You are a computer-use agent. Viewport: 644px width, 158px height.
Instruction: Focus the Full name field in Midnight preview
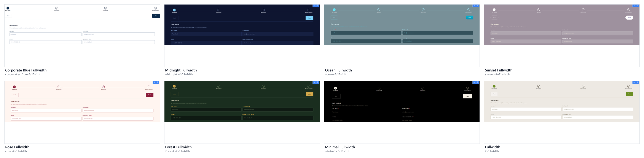(x=206, y=34)
